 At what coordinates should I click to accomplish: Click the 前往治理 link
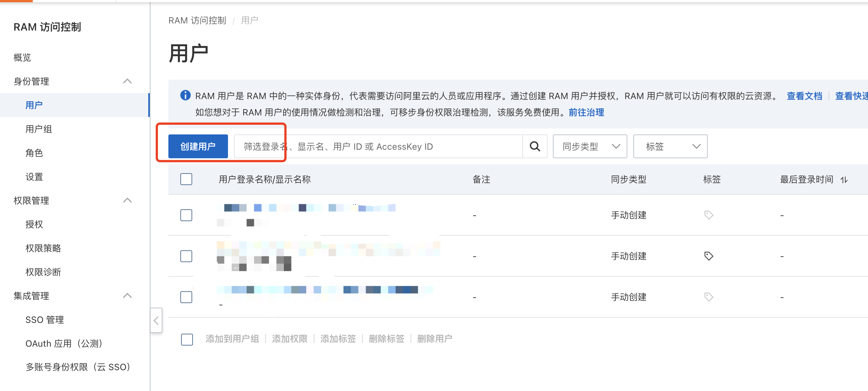pyautogui.click(x=586, y=112)
